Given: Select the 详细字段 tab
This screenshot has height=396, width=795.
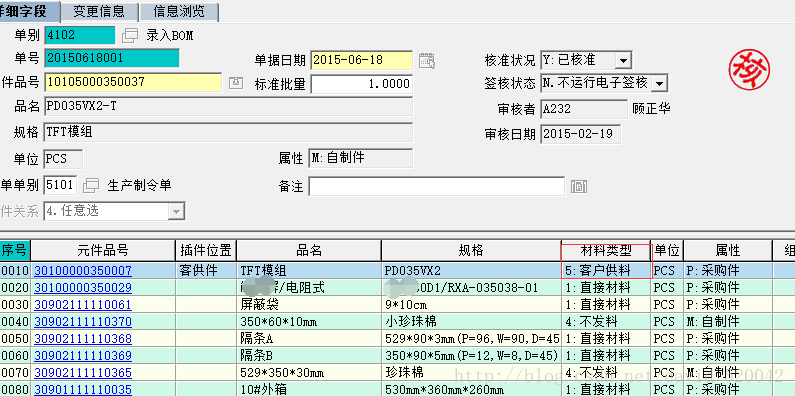Looking at the screenshot, I should click(29, 11).
